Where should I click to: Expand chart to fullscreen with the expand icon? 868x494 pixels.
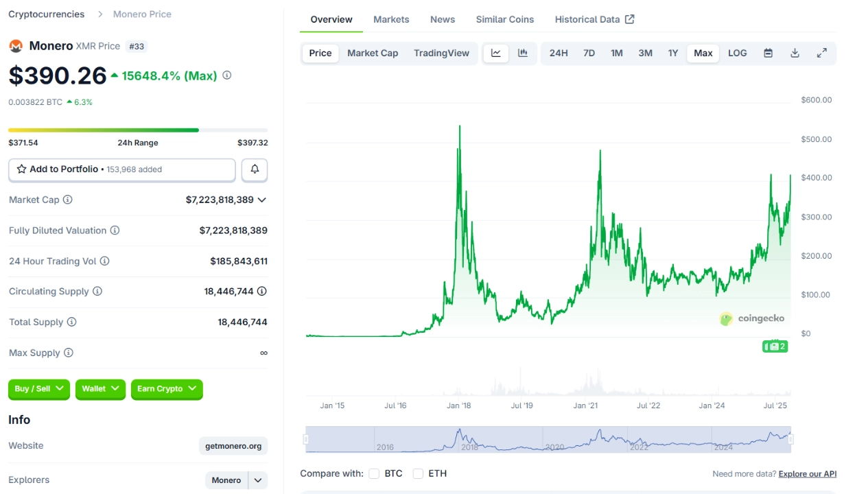(x=822, y=53)
